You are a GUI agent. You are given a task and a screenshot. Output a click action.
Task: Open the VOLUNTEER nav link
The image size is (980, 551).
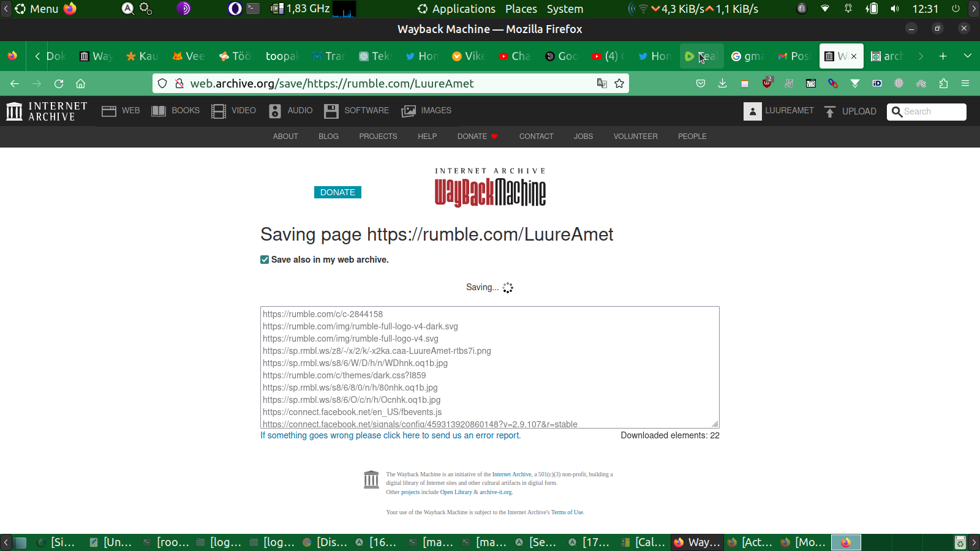pyautogui.click(x=635, y=137)
